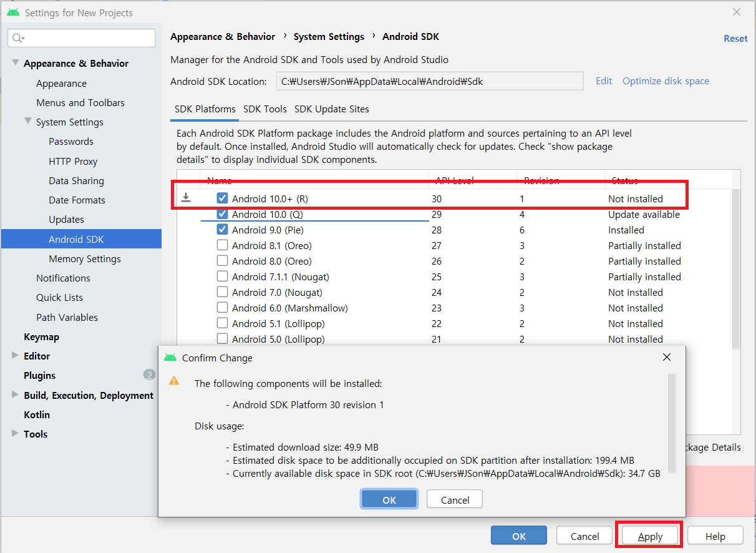Confirm install with dialog OK button
Viewport: 756px width, 553px height.
coord(389,499)
